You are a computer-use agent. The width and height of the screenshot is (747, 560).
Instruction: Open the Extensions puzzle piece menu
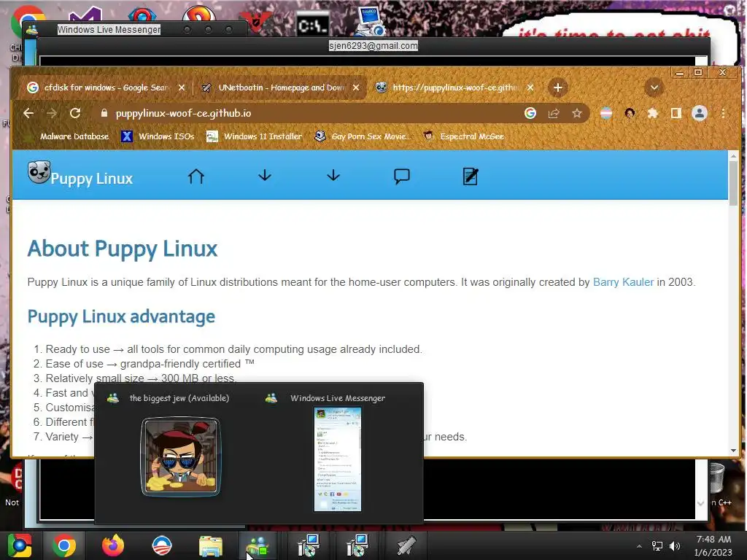pos(653,113)
